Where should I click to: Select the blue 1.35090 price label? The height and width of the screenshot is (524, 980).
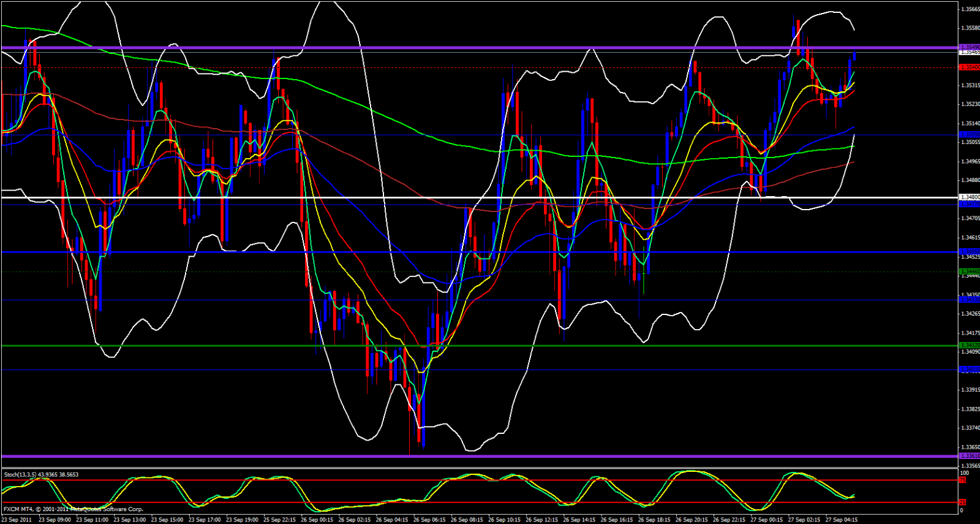[969, 135]
